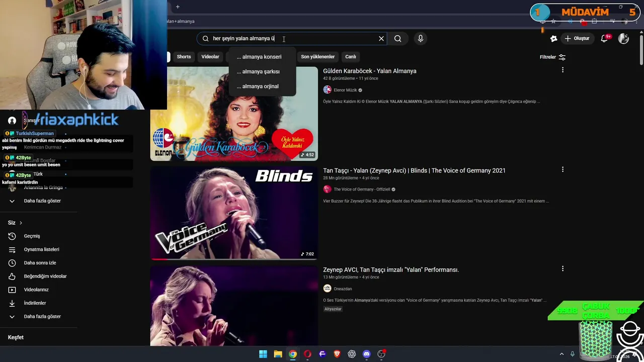Click the Keşfet sidebar heading
This screenshot has height=362, width=644.
coord(16,337)
